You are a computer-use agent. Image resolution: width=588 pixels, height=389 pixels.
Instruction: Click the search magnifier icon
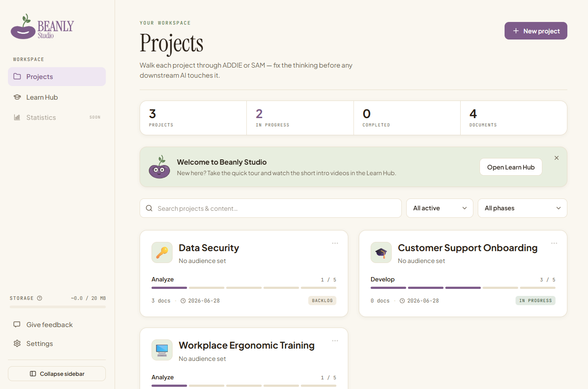pos(149,208)
